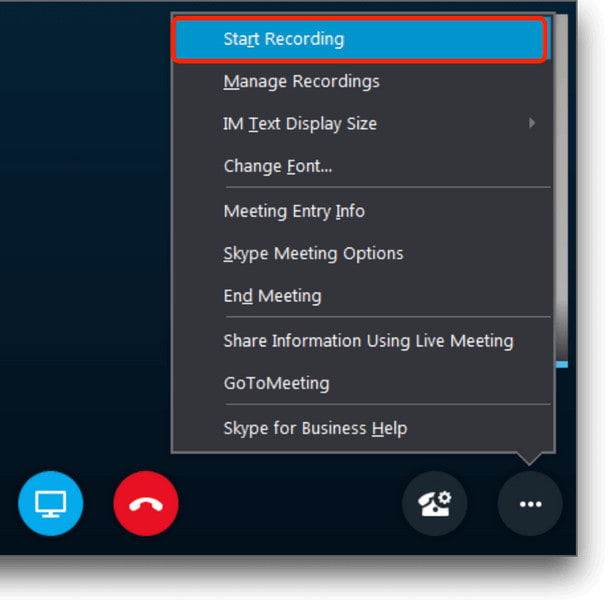
Task: Choose Change Font... option
Action: point(362,166)
